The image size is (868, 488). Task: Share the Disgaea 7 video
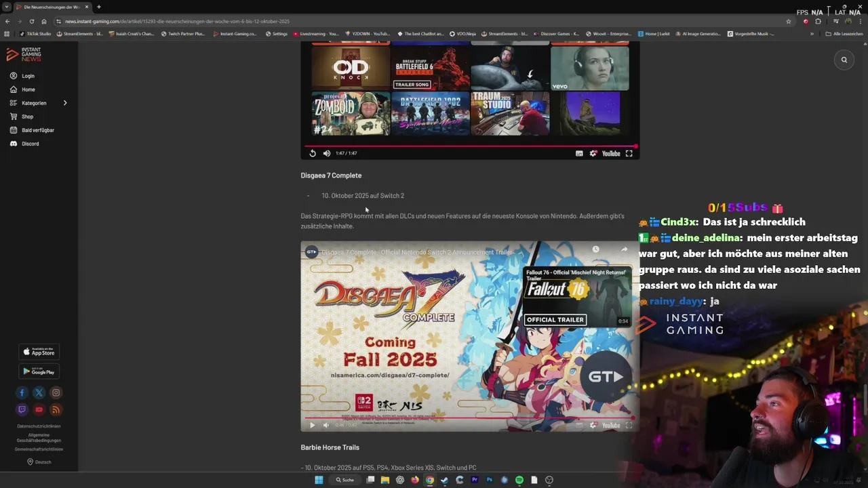(x=625, y=249)
